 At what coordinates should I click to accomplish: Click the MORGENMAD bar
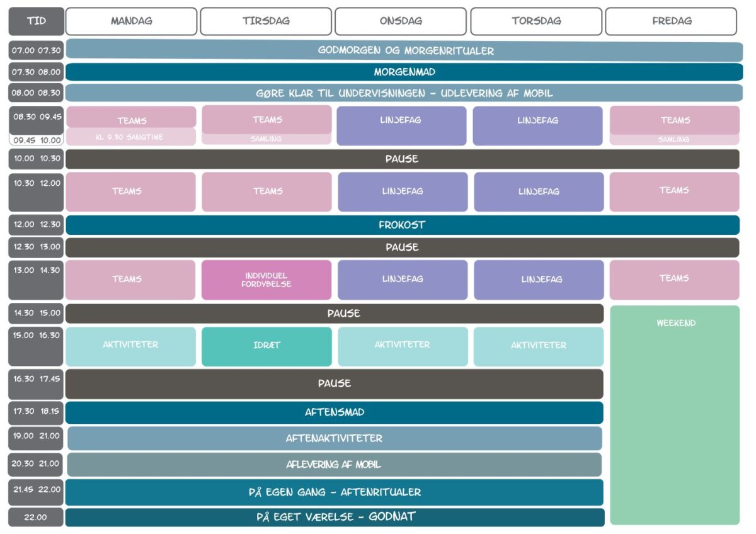click(404, 72)
